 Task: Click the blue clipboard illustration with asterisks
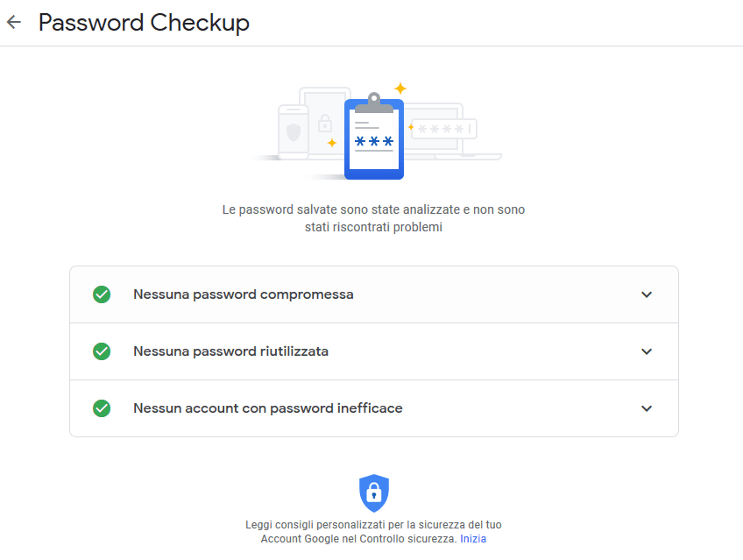coord(374,140)
